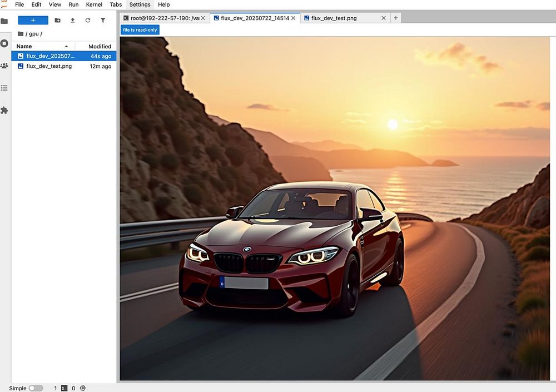The height and width of the screenshot is (392, 556).
Task: Open the Extension Manager puzzle icon
Action: [x=4, y=110]
